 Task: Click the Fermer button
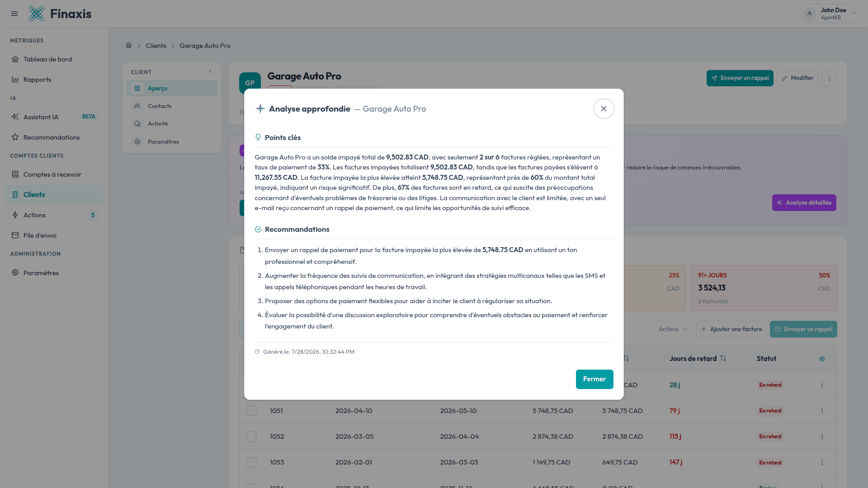[x=594, y=379]
